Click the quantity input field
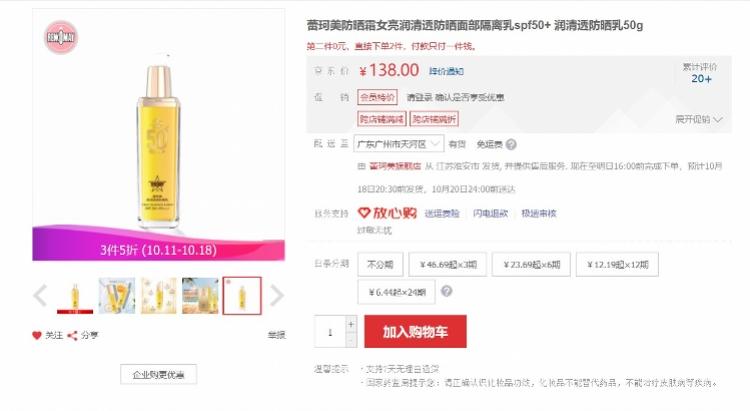The height and width of the screenshot is (411, 750). coord(330,331)
